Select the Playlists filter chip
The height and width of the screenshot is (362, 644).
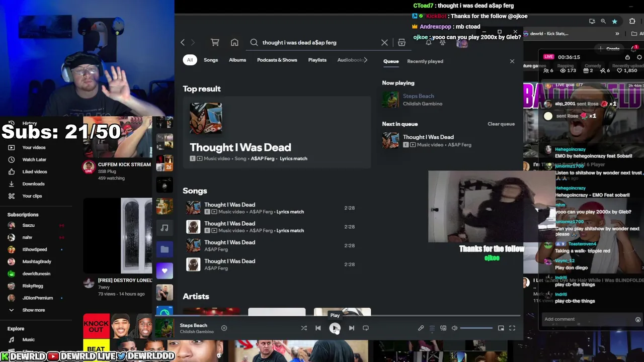point(317,60)
